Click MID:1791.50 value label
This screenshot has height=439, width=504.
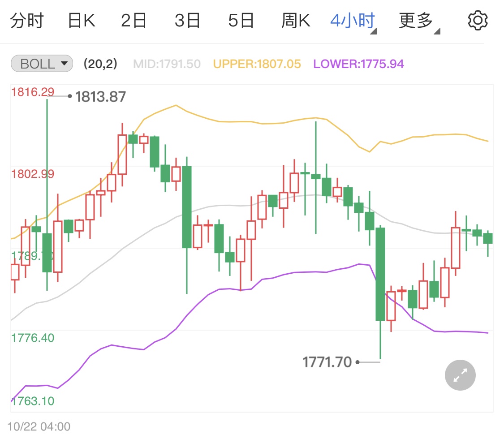click(167, 64)
